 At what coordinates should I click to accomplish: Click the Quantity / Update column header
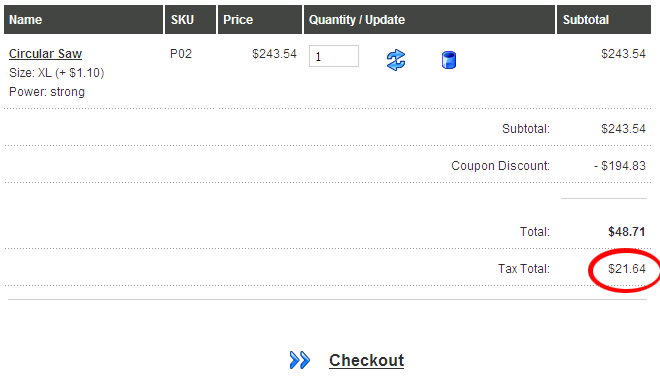429,19
